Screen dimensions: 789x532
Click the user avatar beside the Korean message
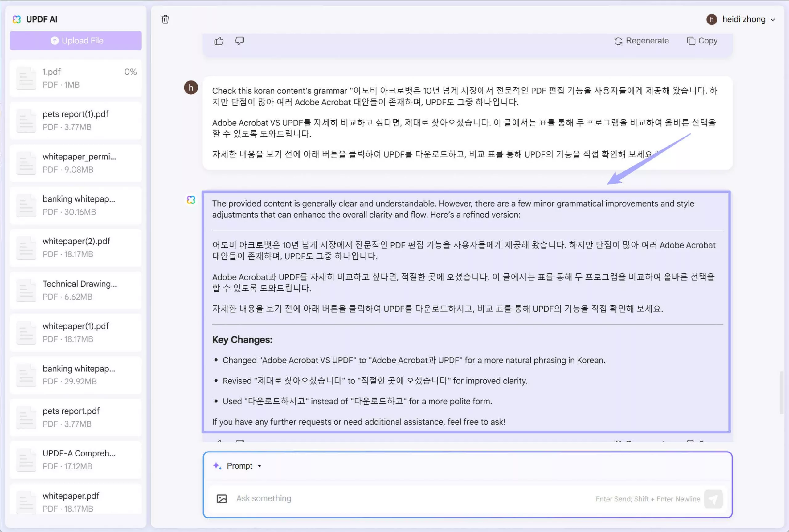pyautogui.click(x=191, y=88)
